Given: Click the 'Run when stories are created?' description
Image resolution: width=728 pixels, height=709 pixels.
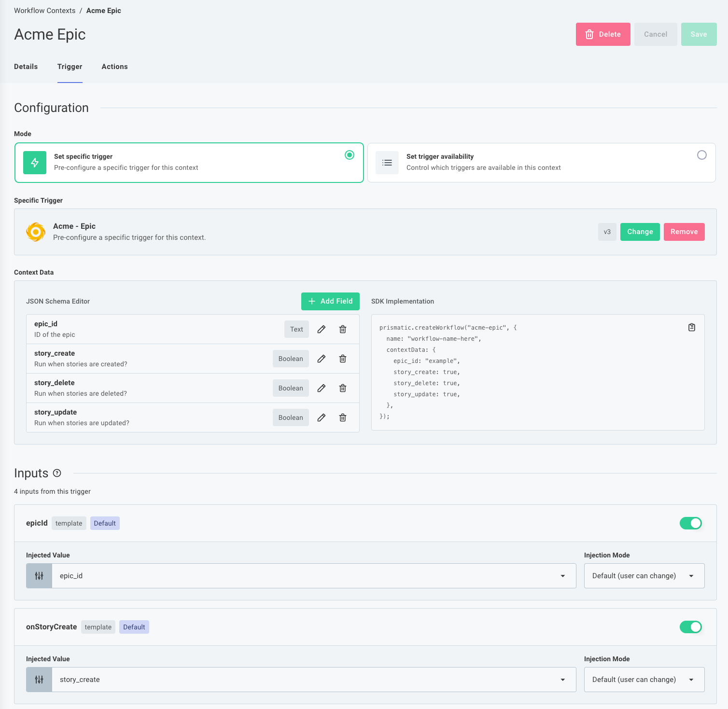Looking at the screenshot, I should pyautogui.click(x=81, y=364).
